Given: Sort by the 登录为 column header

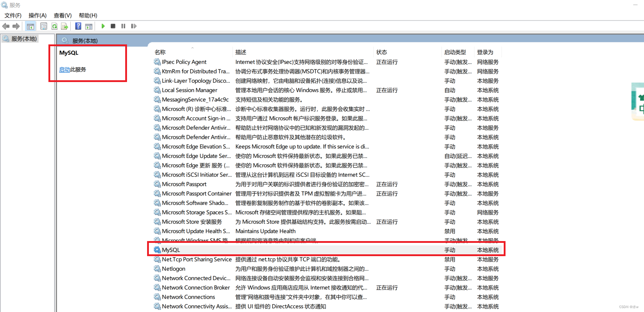Looking at the screenshot, I should point(485,52).
